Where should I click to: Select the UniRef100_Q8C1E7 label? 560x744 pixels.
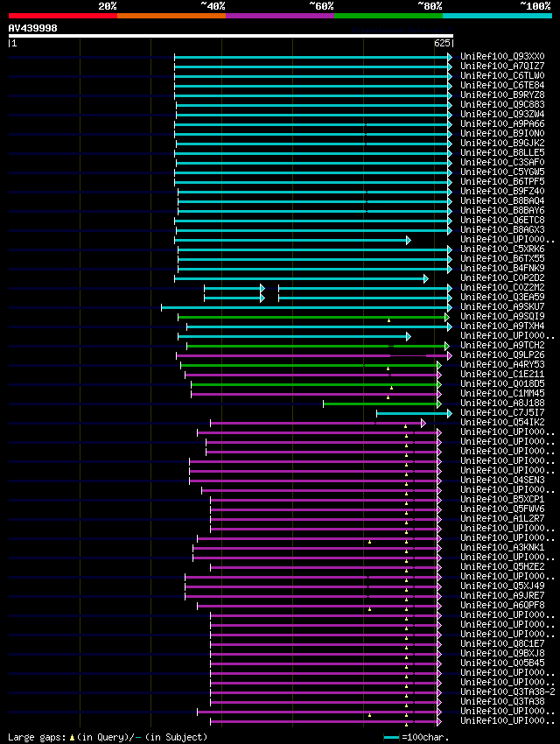[x=502, y=644]
